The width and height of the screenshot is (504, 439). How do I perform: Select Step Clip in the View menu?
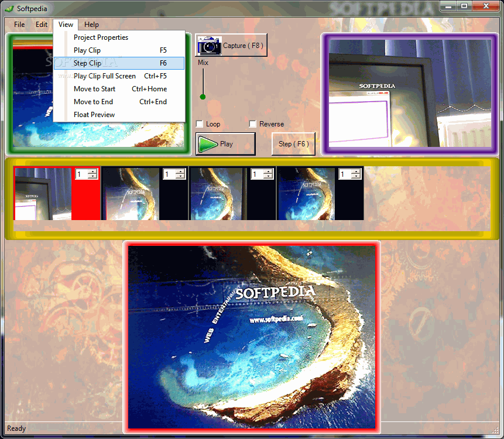[119, 63]
